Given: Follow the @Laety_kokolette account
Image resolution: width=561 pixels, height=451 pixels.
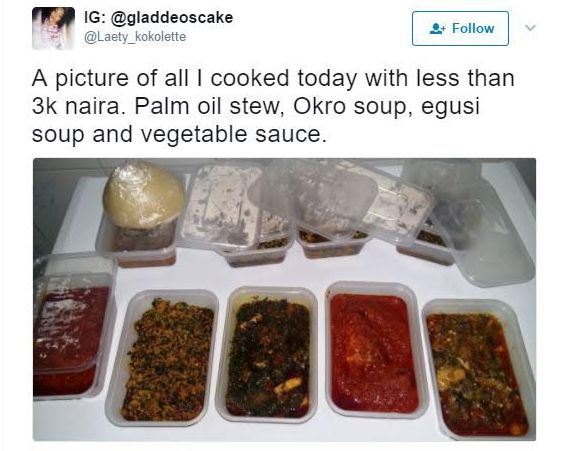Looking at the screenshot, I should (460, 29).
